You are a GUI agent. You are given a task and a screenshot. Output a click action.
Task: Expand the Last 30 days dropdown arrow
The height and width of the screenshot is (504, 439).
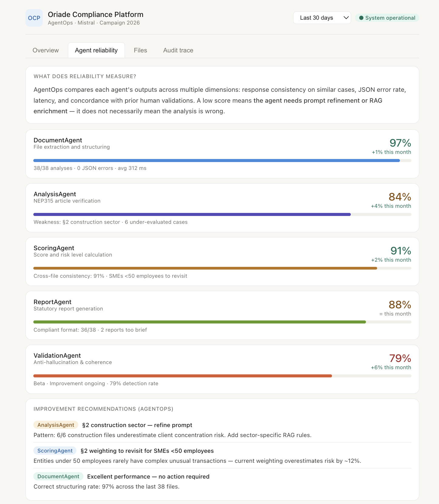(x=346, y=18)
